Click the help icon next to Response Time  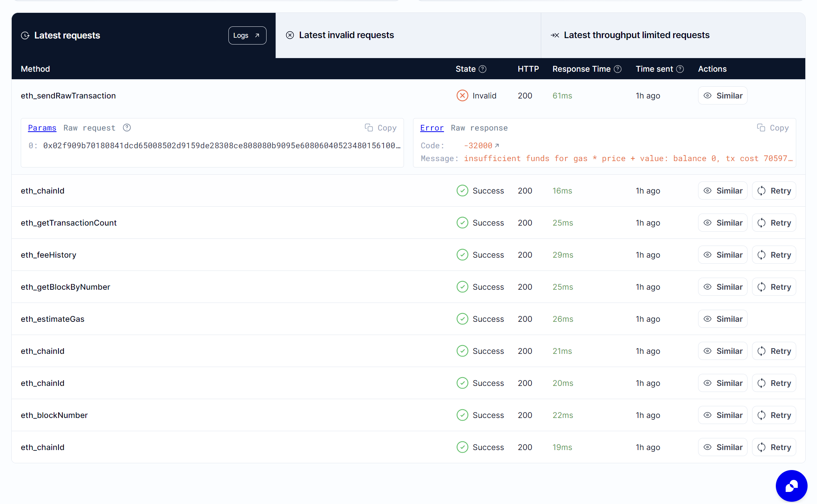[618, 69]
